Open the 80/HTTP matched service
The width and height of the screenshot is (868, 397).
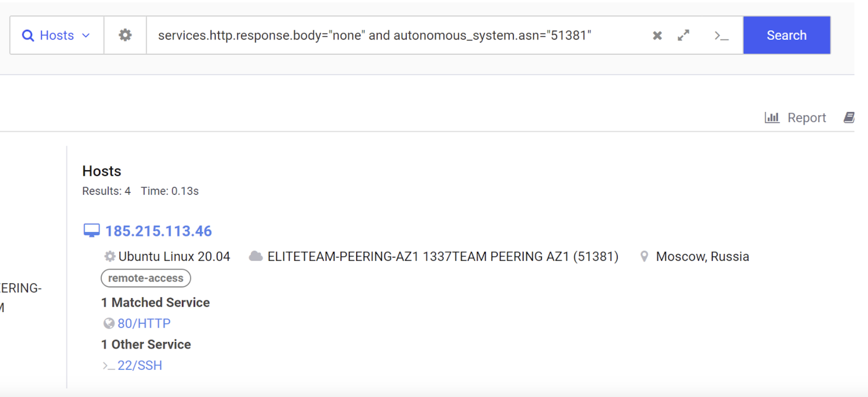(144, 323)
